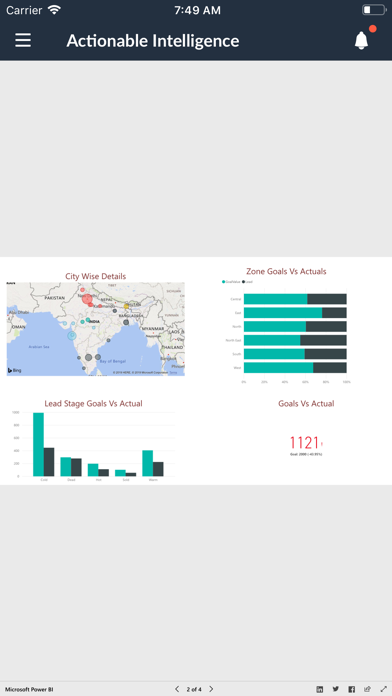Select the Cold stage dark actual column
The image size is (392, 696).
[x=49, y=462]
